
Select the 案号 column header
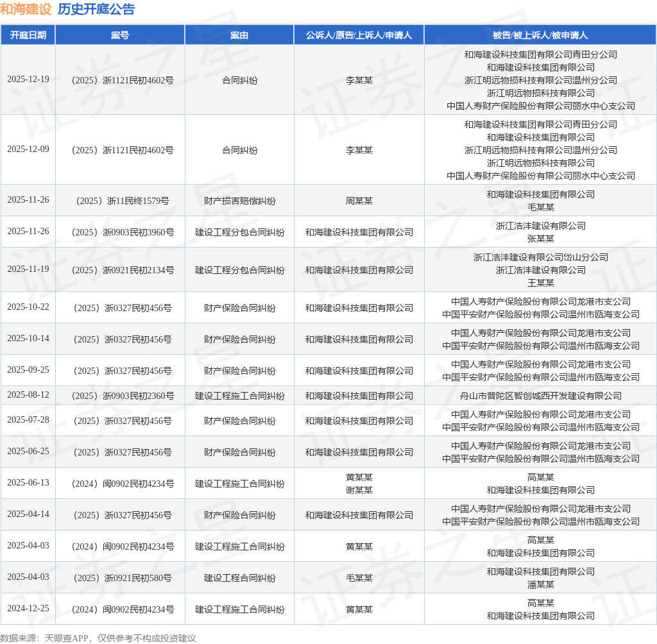pos(120,35)
